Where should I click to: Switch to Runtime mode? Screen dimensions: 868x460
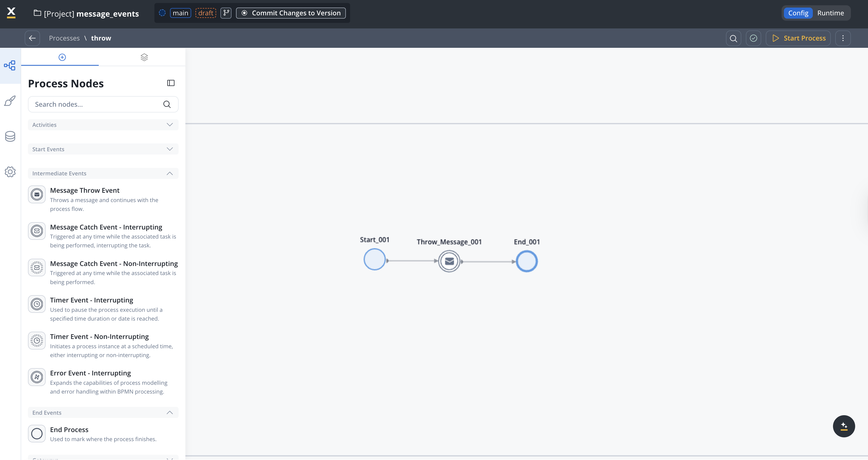point(830,13)
